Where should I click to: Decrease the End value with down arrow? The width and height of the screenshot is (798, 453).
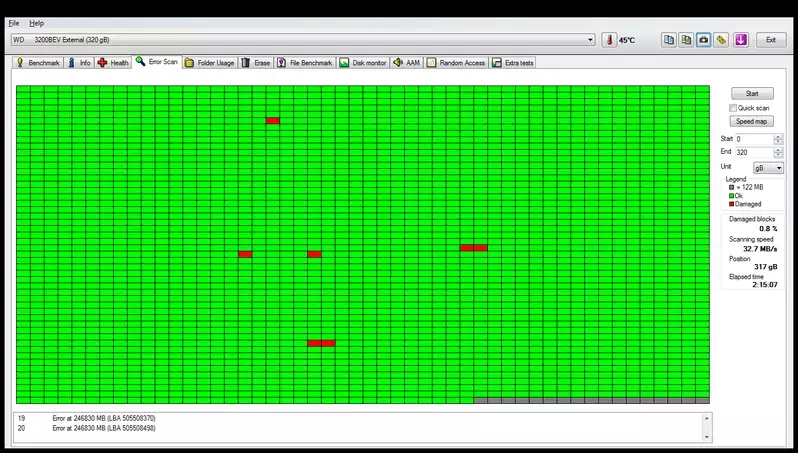pos(778,155)
